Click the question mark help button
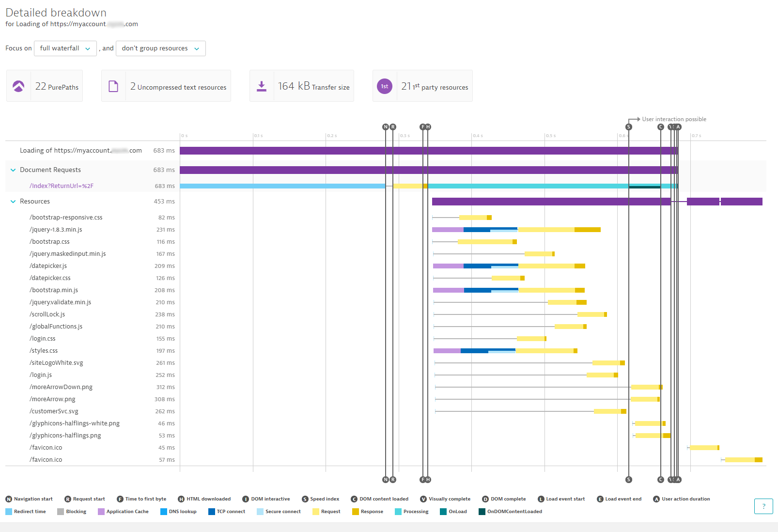Screen dimensions: 778x532 click(x=763, y=506)
